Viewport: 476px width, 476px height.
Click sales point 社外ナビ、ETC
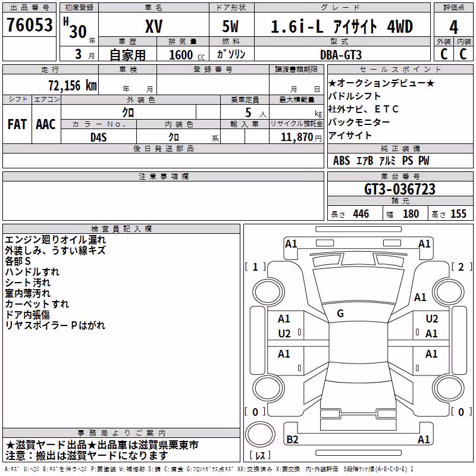click(364, 109)
